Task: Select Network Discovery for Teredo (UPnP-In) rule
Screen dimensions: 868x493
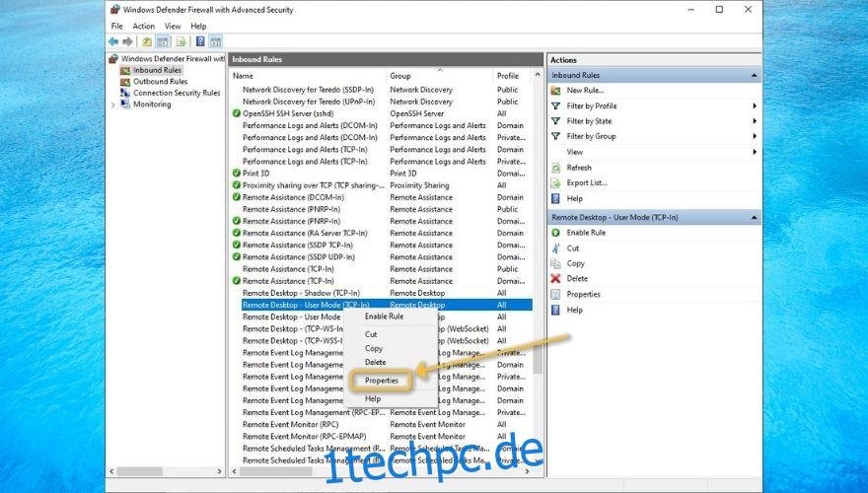Action: tap(309, 102)
